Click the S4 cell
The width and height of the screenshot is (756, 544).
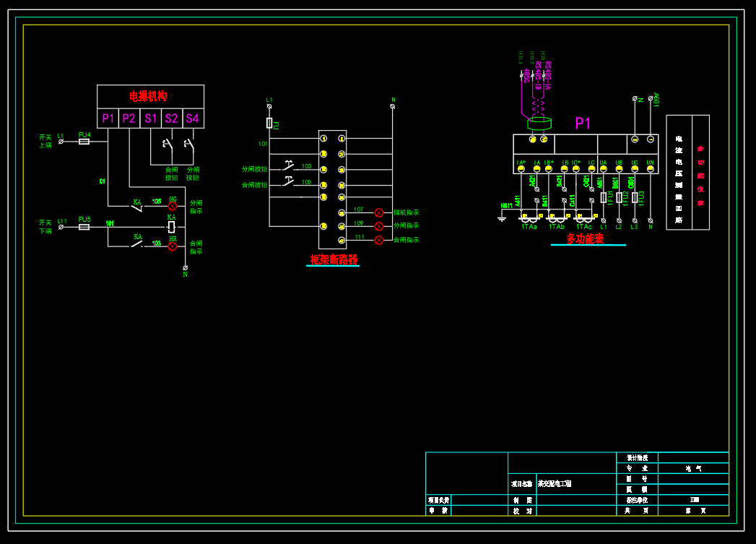click(x=193, y=118)
